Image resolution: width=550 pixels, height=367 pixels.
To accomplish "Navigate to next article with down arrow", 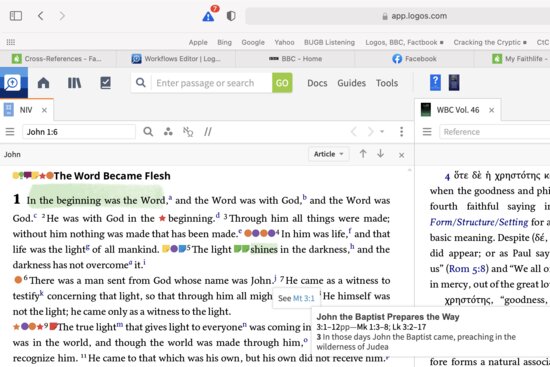I will [380, 154].
